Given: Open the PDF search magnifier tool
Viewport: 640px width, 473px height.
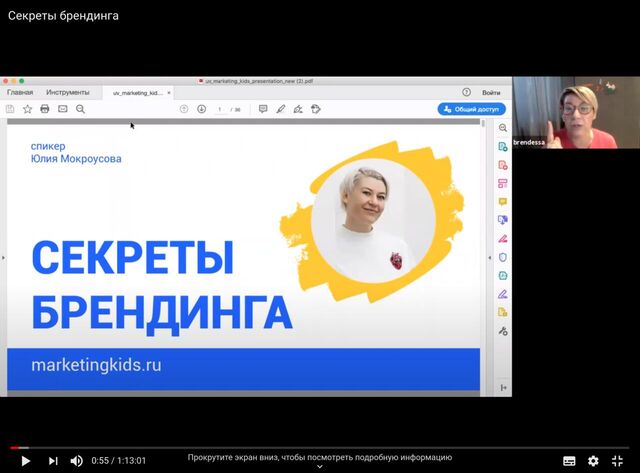Looking at the screenshot, I should click(80, 109).
